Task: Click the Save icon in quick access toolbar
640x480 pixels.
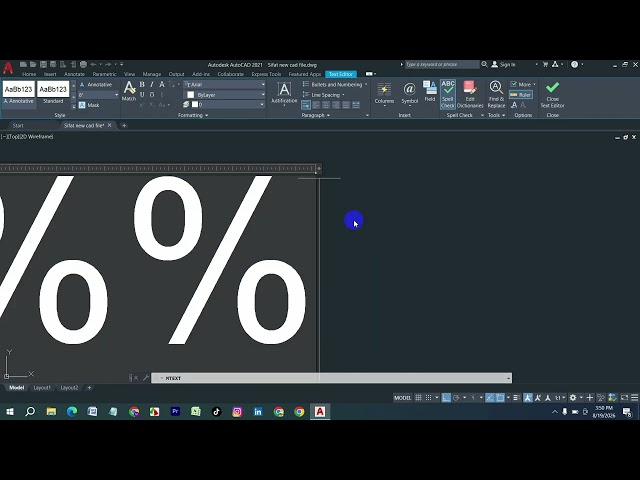Action: pos(43,64)
